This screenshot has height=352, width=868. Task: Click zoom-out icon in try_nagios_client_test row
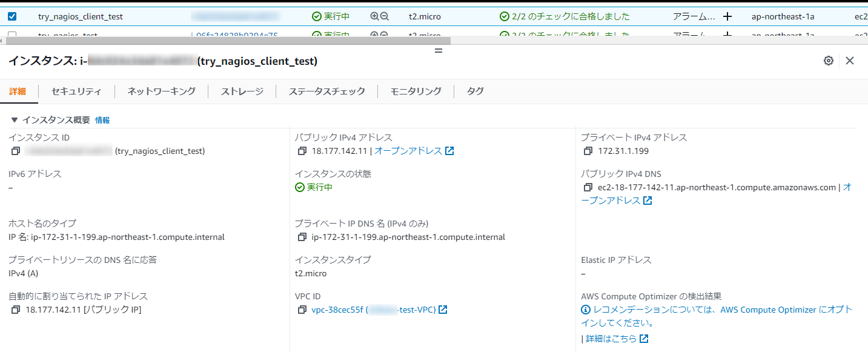[x=384, y=16]
